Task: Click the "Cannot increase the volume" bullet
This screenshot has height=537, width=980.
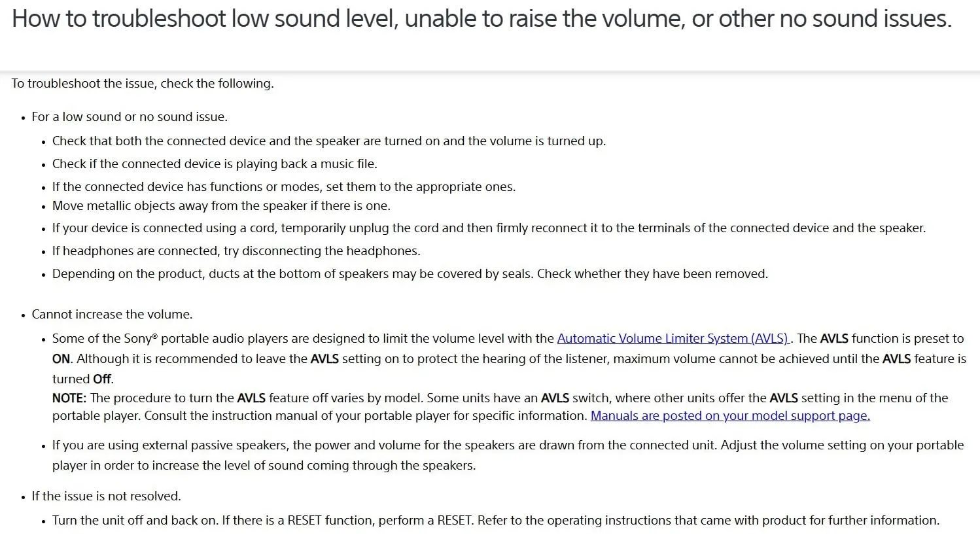Action: tap(112, 315)
